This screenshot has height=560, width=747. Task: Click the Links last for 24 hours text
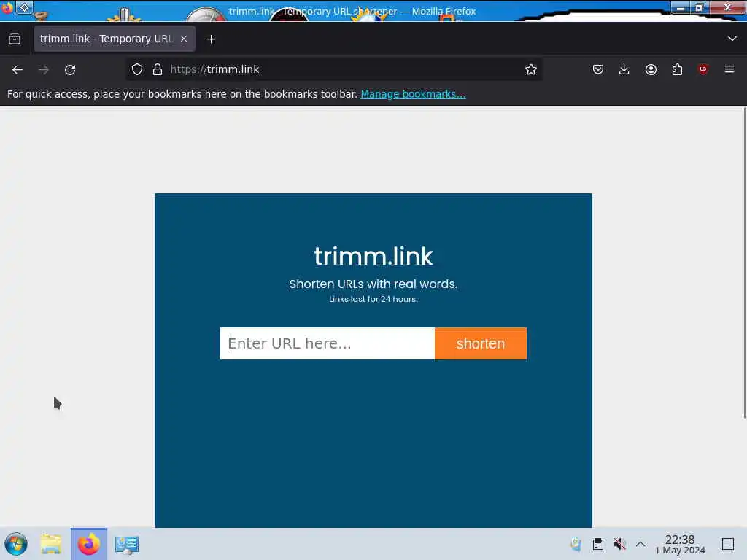click(373, 299)
